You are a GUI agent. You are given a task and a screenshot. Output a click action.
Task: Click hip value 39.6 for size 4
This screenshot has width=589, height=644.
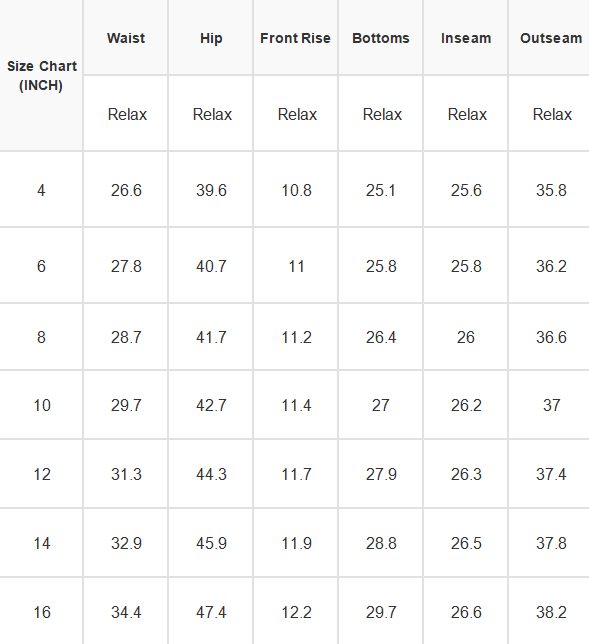pyautogui.click(x=211, y=190)
